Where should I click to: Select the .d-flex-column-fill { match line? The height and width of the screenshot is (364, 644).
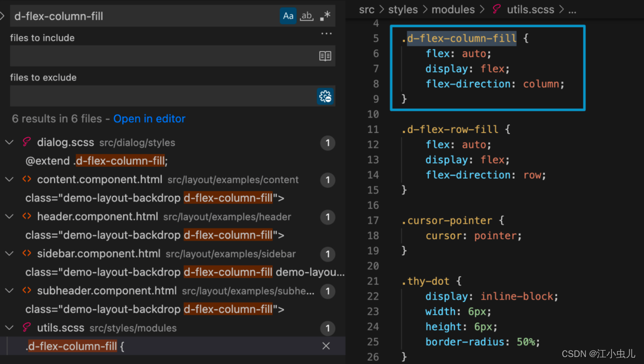pyautogui.click(x=75, y=346)
